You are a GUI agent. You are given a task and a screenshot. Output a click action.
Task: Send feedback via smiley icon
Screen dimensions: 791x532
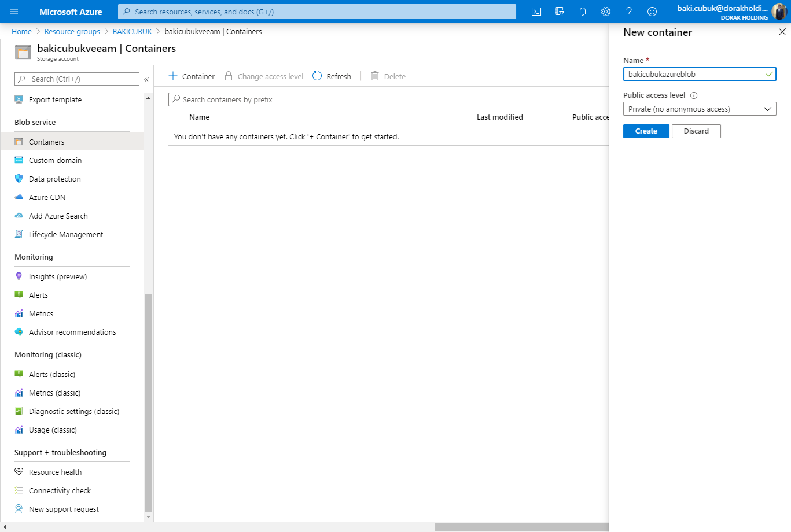[652, 12]
